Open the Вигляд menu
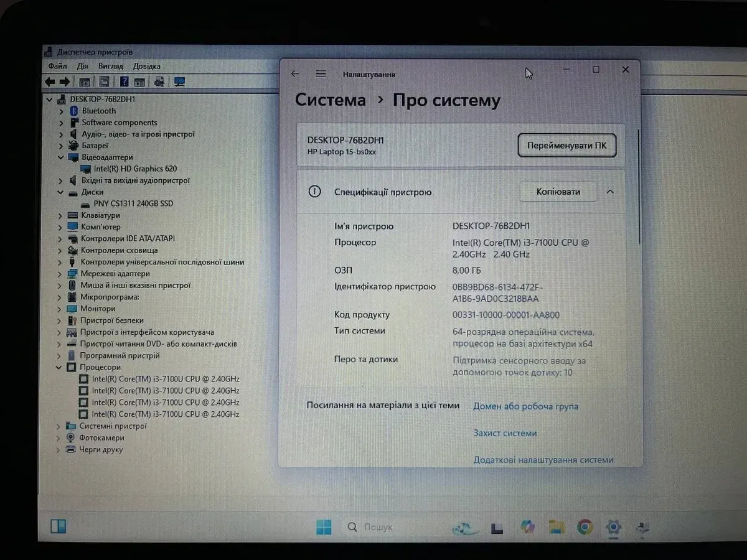This screenshot has width=747, height=560. coord(110,66)
